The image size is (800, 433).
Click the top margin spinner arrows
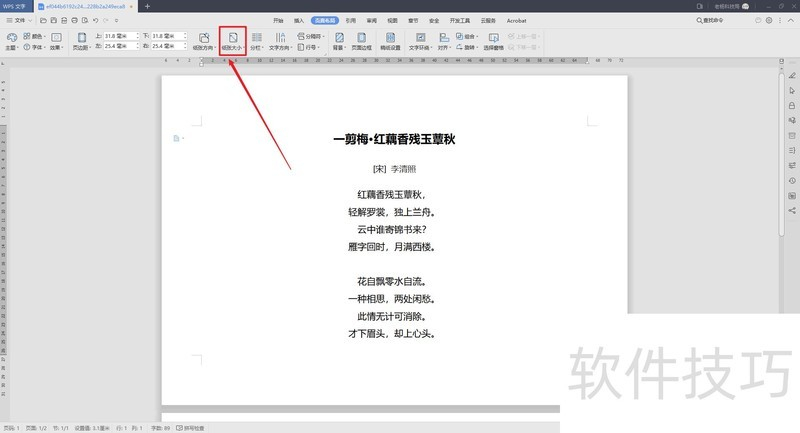coord(137,36)
